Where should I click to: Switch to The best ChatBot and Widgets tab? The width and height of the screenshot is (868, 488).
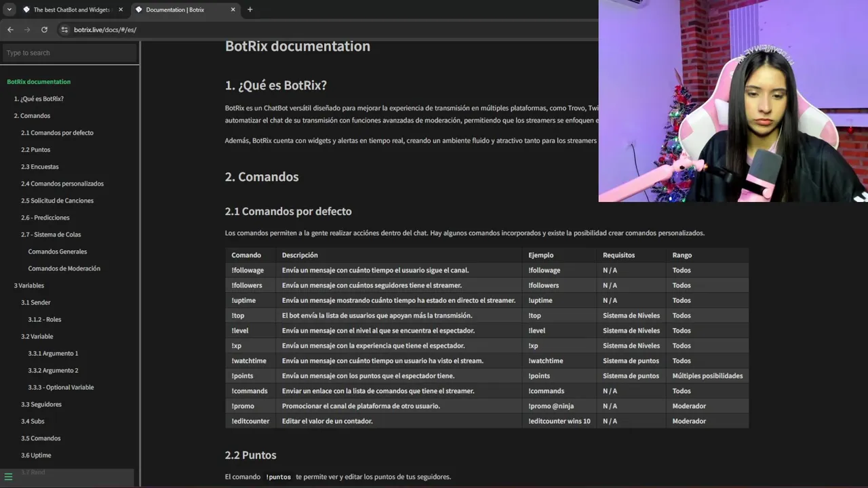point(73,9)
